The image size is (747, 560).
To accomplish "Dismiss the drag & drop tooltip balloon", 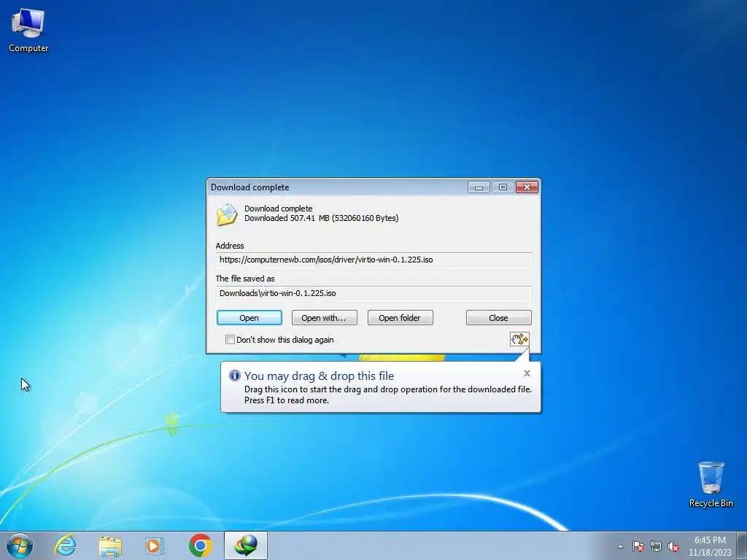I will (x=527, y=373).
